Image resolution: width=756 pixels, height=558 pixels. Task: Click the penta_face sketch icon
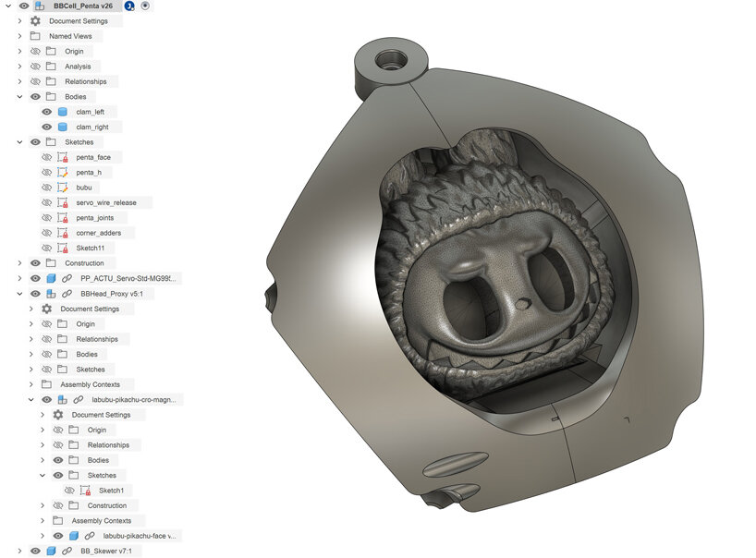pos(62,157)
